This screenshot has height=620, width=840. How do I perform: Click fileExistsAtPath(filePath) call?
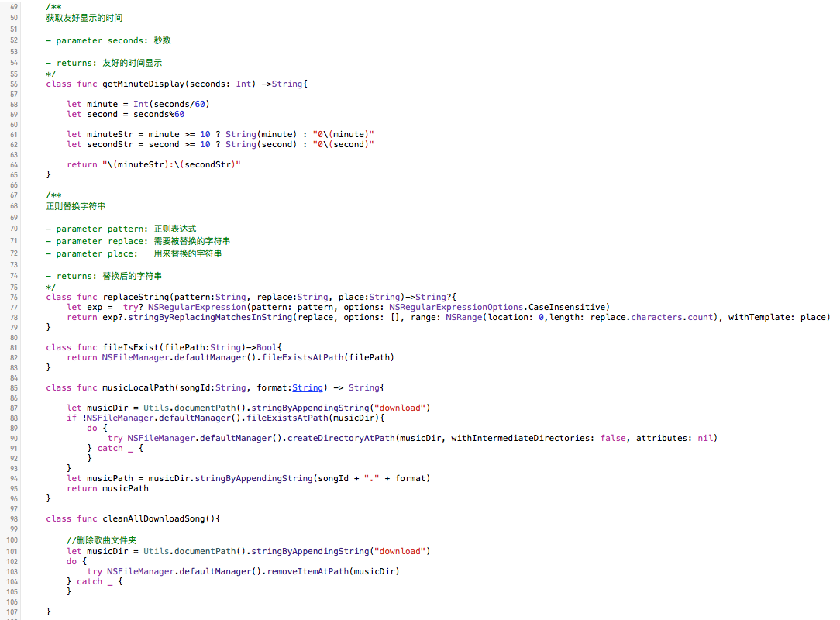(328, 357)
